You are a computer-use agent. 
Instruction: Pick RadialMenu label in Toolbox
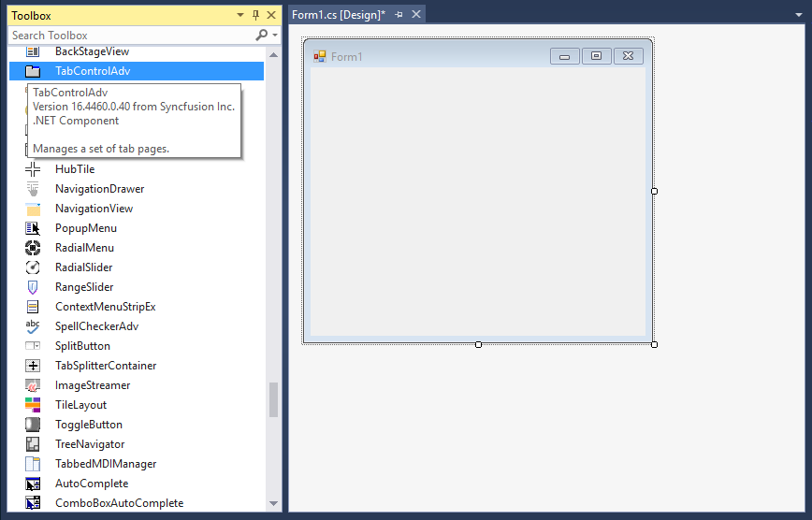click(x=84, y=248)
